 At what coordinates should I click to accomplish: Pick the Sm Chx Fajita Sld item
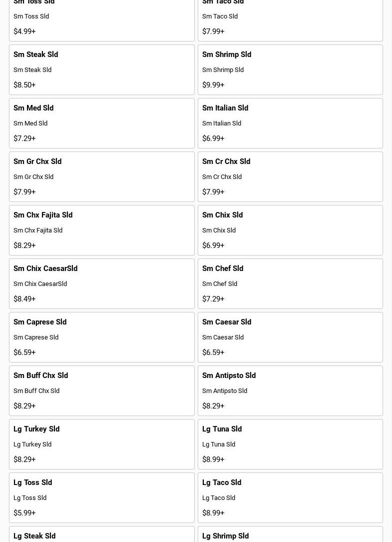click(x=101, y=230)
